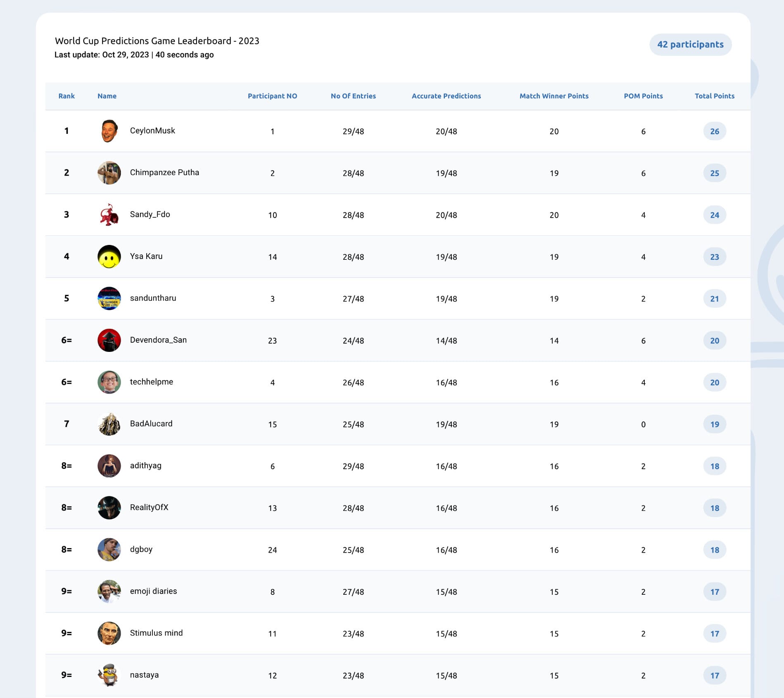
Task: Click CeylonMusk's avatar image
Action: pyautogui.click(x=109, y=131)
